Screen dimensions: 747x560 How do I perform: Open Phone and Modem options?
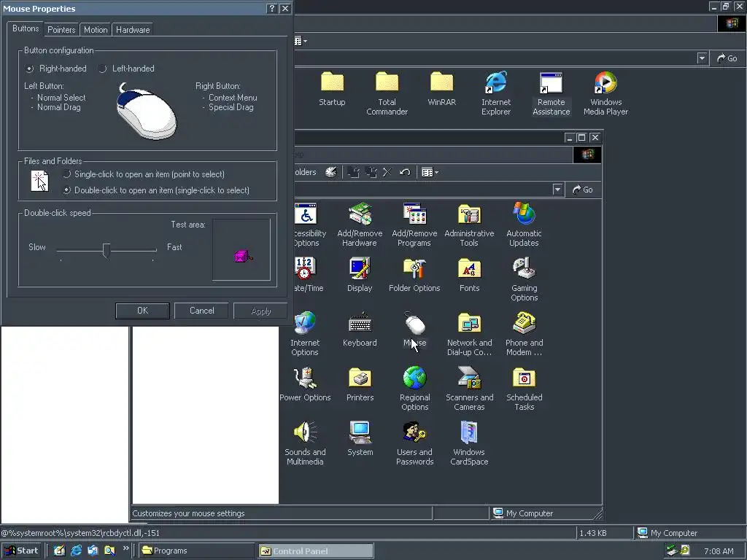(524, 334)
